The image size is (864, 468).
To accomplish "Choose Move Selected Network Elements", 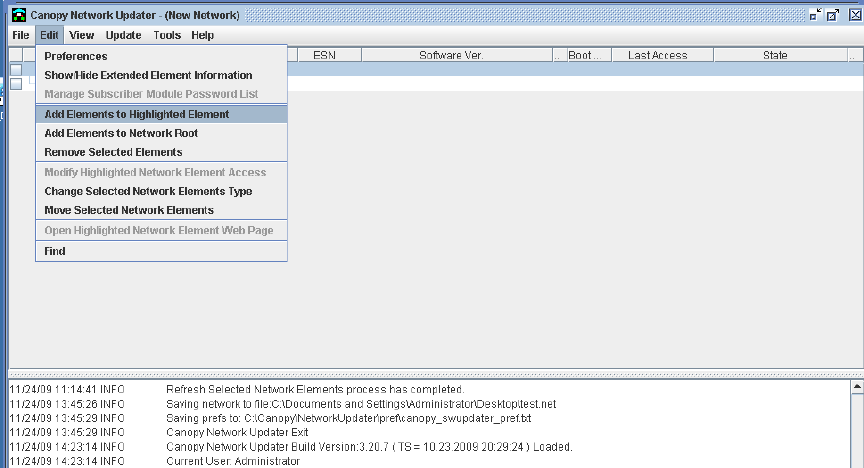I will pyautogui.click(x=161, y=210).
